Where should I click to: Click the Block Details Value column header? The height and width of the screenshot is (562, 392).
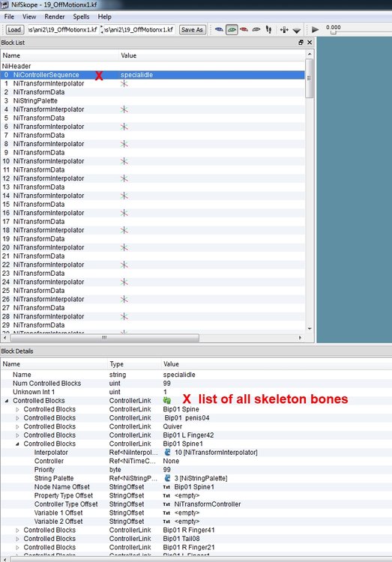277,364
